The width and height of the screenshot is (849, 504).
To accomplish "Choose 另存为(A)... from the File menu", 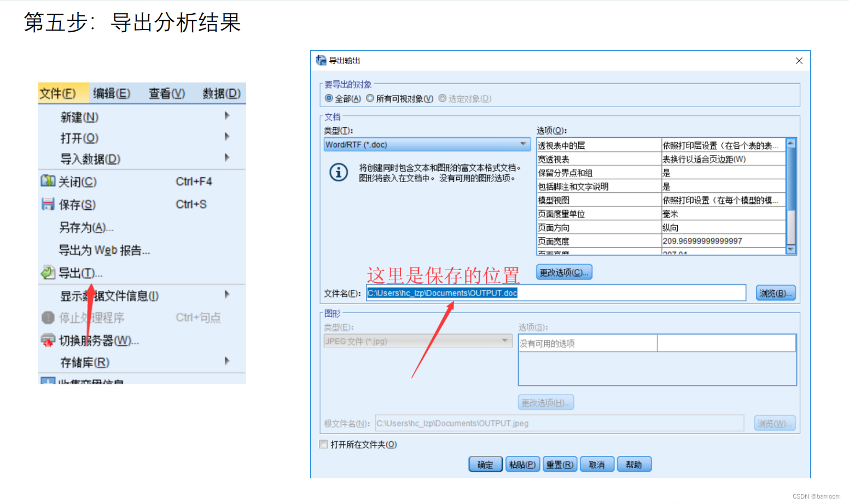I will [86, 227].
